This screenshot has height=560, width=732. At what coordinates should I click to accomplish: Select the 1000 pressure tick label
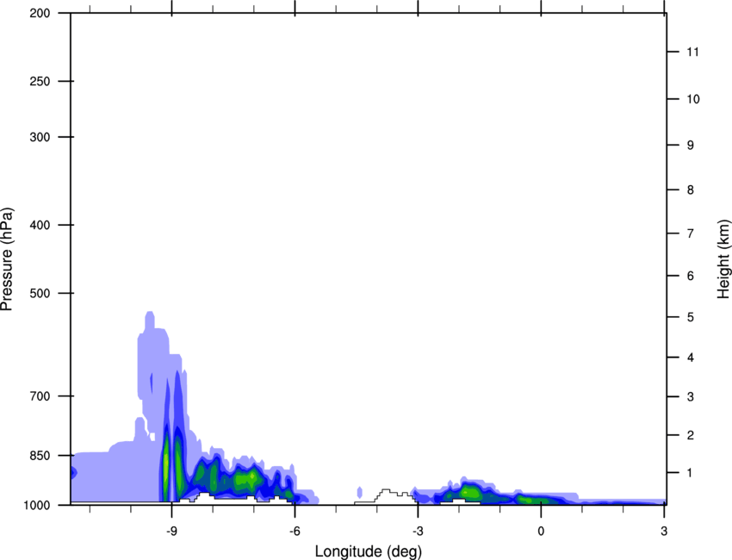pos(36,505)
